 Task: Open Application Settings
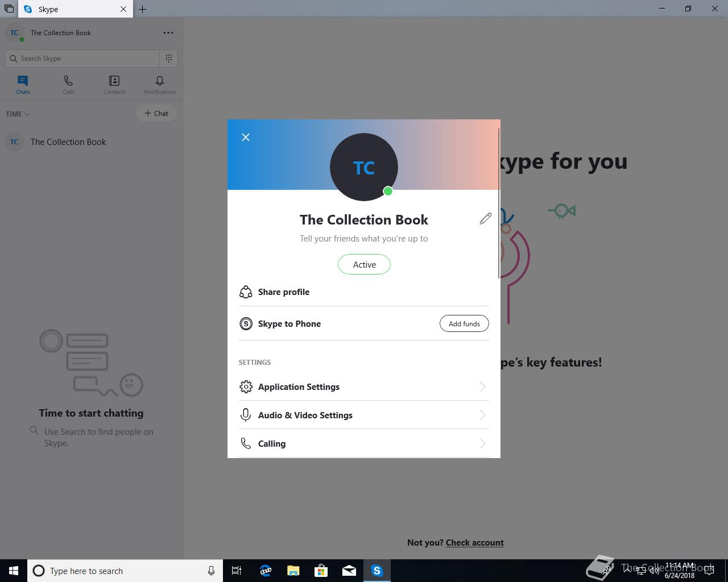pyautogui.click(x=364, y=386)
